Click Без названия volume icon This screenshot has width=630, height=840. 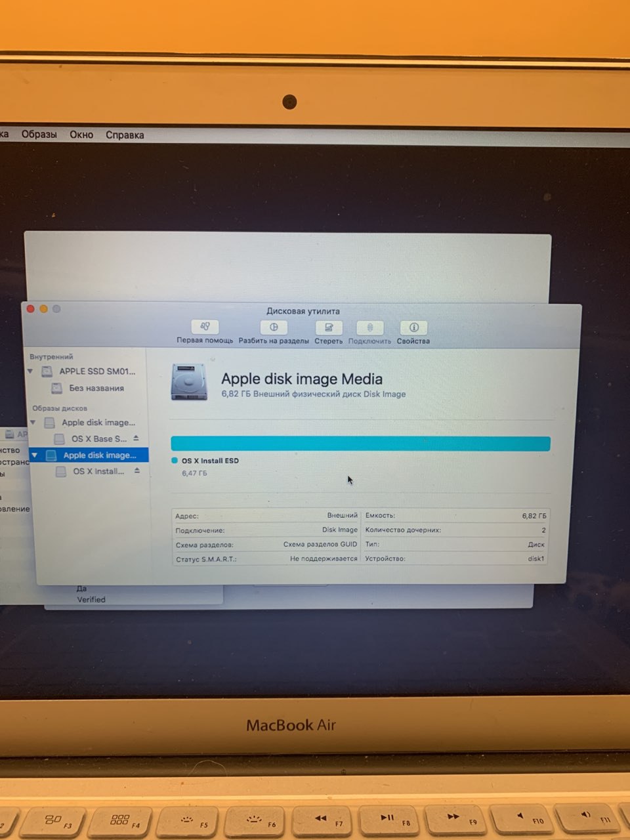(x=57, y=388)
